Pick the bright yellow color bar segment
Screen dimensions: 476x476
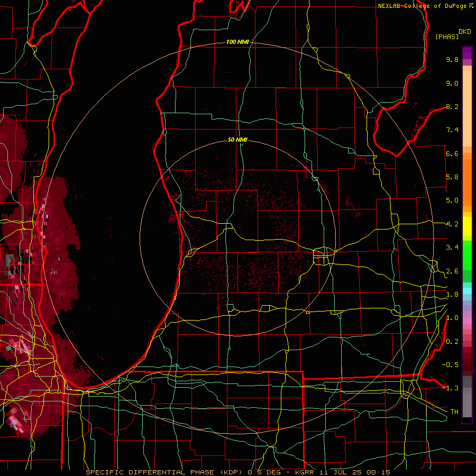coord(467,226)
